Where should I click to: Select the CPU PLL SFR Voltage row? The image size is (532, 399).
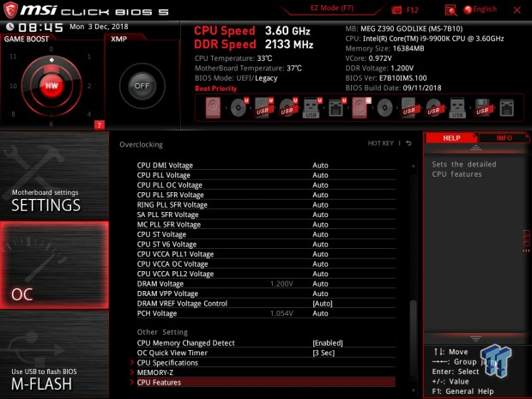tap(266, 195)
